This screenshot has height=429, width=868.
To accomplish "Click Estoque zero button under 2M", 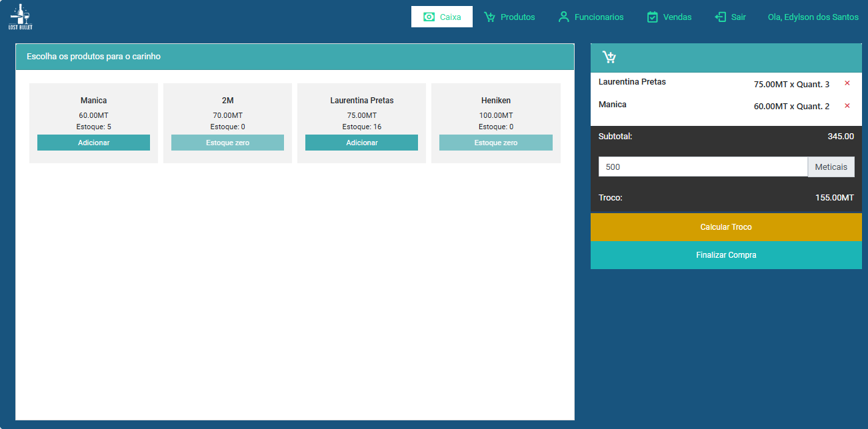I will pyautogui.click(x=227, y=143).
